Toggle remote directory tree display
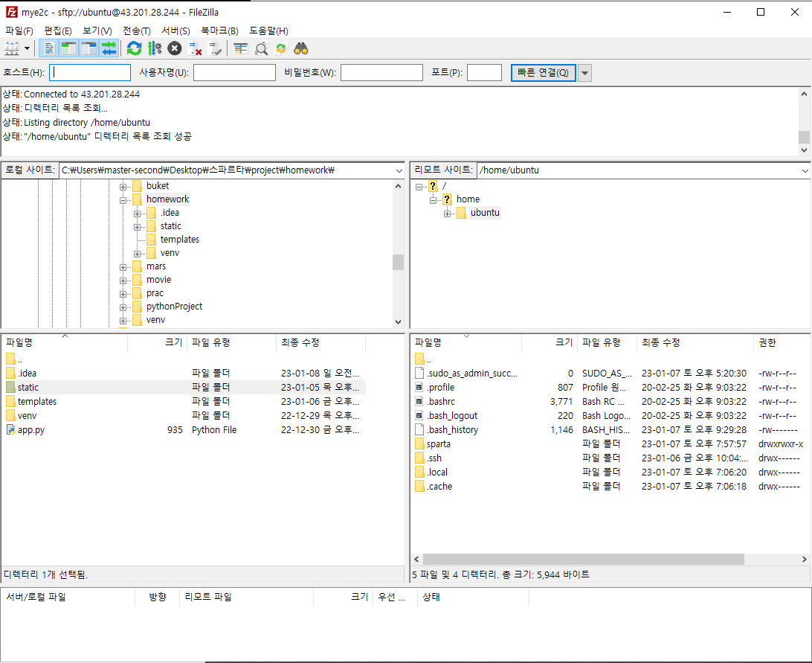 tap(89, 48)
